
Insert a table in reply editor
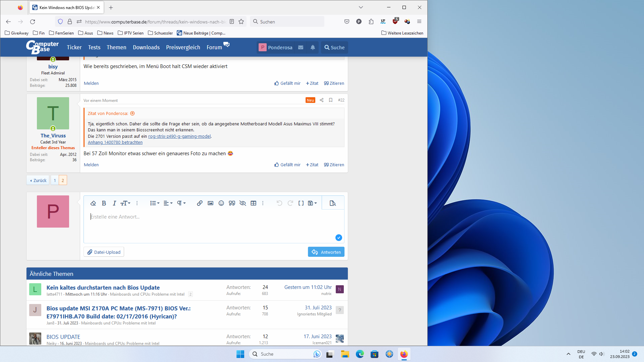click(254, 203)
